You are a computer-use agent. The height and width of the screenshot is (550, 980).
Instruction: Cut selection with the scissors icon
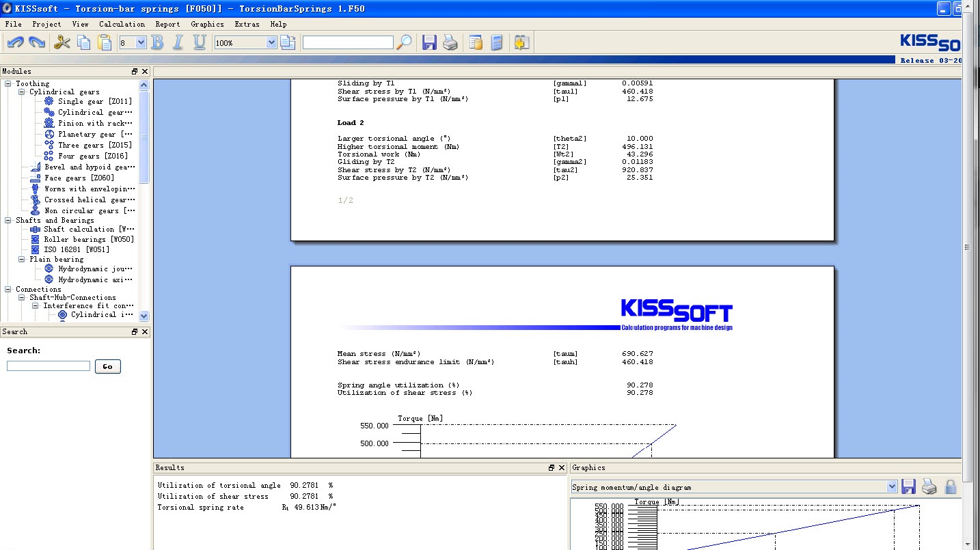point(62,42)
